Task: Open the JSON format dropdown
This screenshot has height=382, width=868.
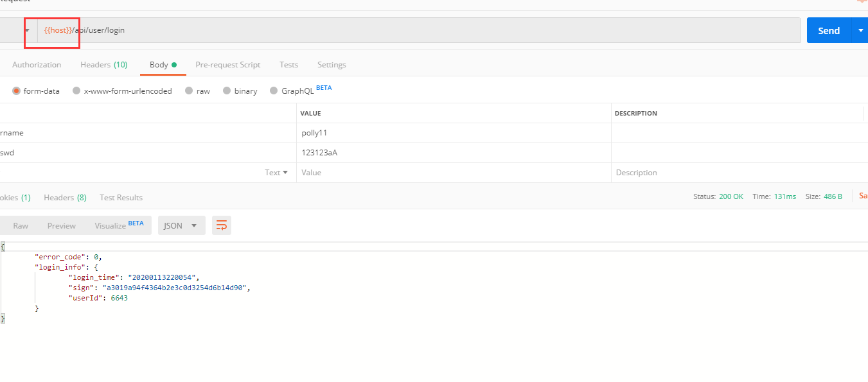Action: pos(181,225)
